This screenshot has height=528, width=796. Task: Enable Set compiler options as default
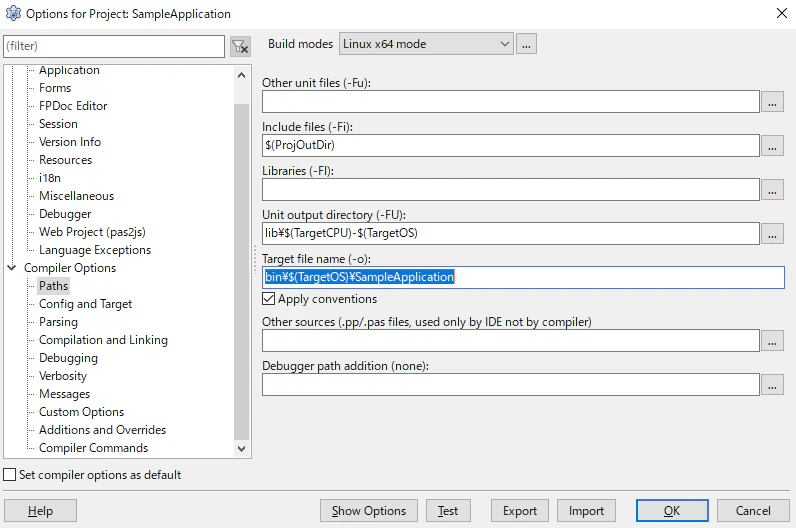tap(10, 475)
